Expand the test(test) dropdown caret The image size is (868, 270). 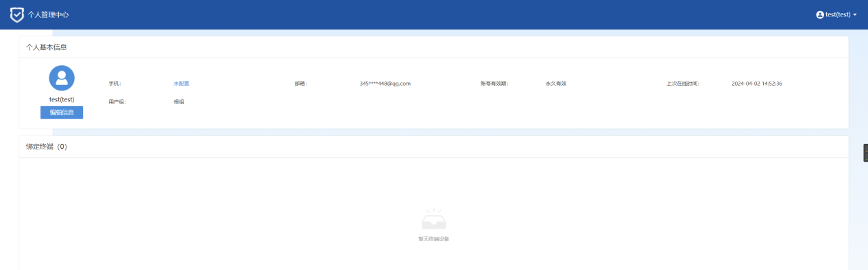click(x=855, y=14)
